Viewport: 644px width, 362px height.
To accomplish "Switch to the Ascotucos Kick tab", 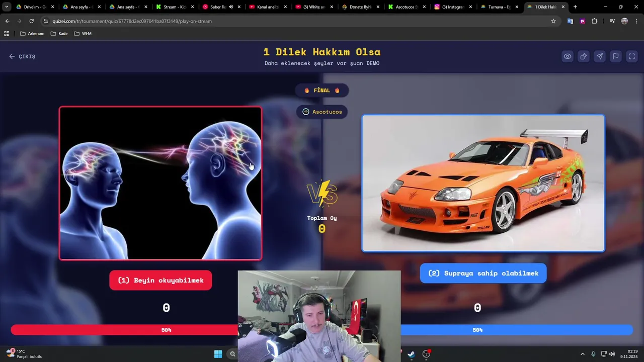I will click(x=407, y=7).
